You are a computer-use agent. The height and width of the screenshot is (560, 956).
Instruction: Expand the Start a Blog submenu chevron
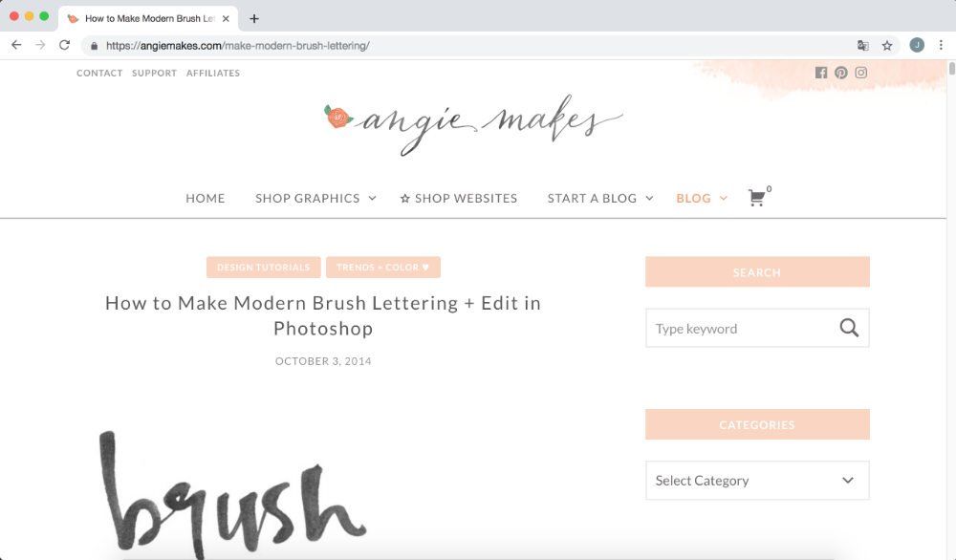pyautogui.click(x=649, y=198)
